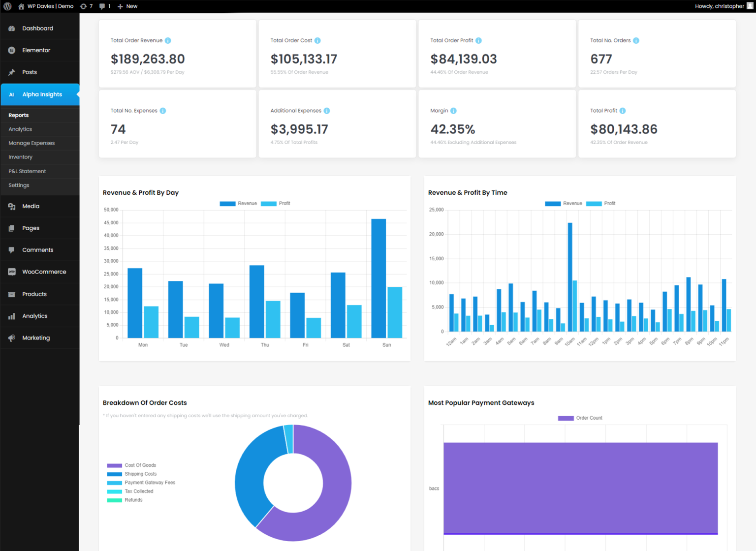Viewport: 756px width, 551px height.
Task: Click the bacs bar in payment gateways chart
Action: click(x=581, y=488)
